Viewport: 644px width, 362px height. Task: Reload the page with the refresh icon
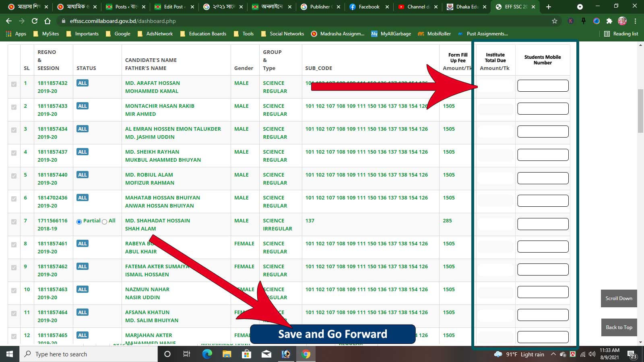coord(35,21)
